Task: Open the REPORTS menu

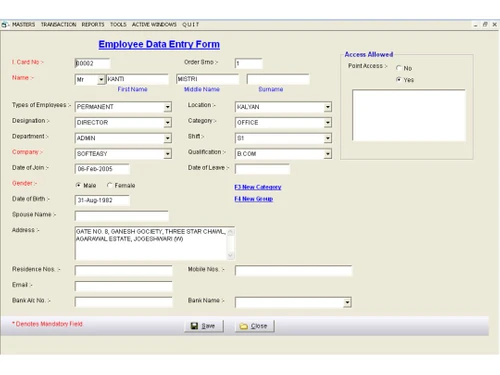Action: (x=93, y=25)
